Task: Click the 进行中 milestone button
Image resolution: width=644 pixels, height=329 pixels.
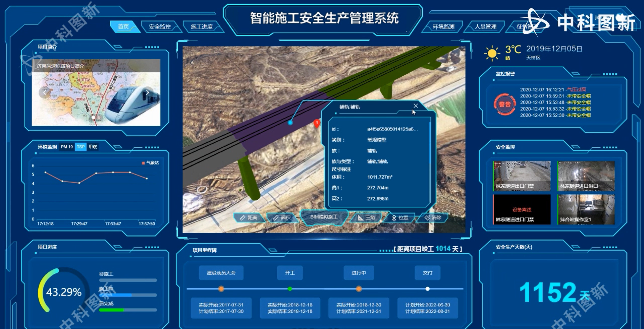Action: tap(359, 273)
